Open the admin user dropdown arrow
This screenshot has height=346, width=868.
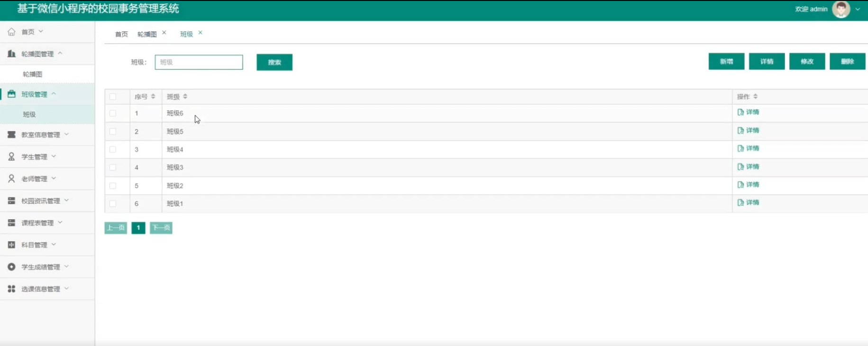point(858,9)
